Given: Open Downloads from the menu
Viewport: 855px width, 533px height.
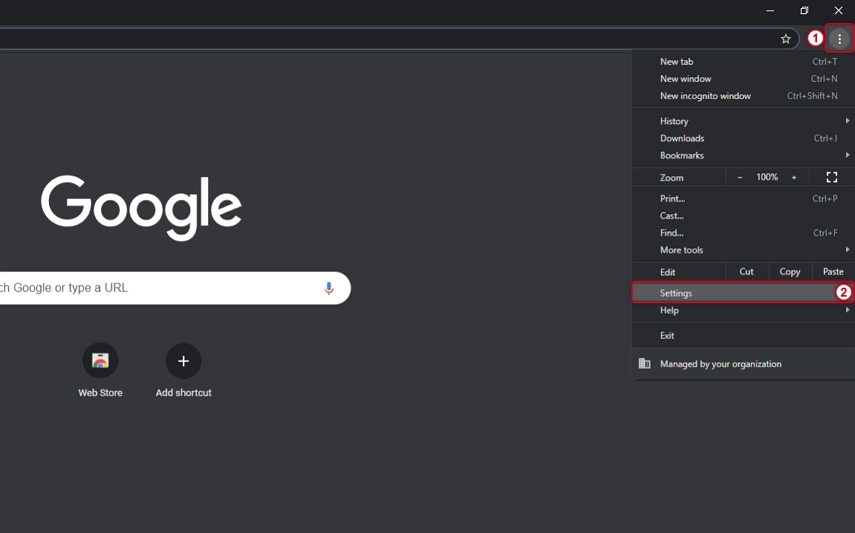Looking at the screenshot, I should coord(743,139).
